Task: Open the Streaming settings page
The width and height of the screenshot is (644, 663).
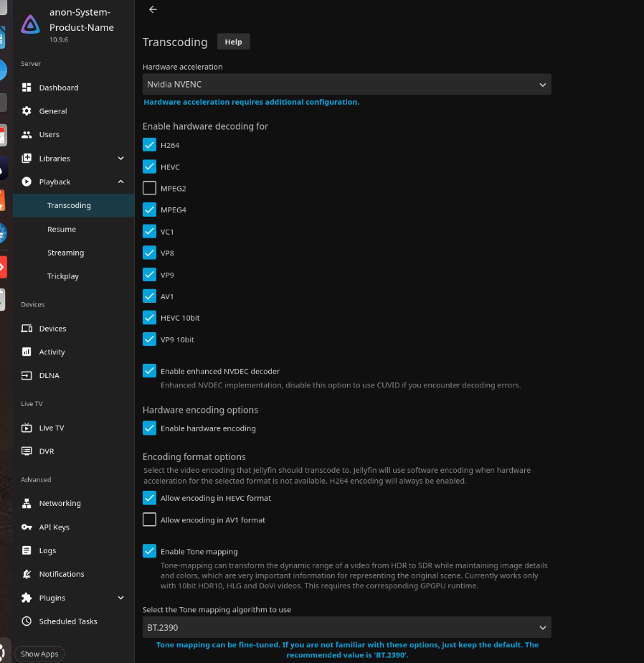Action: [65, 253]
